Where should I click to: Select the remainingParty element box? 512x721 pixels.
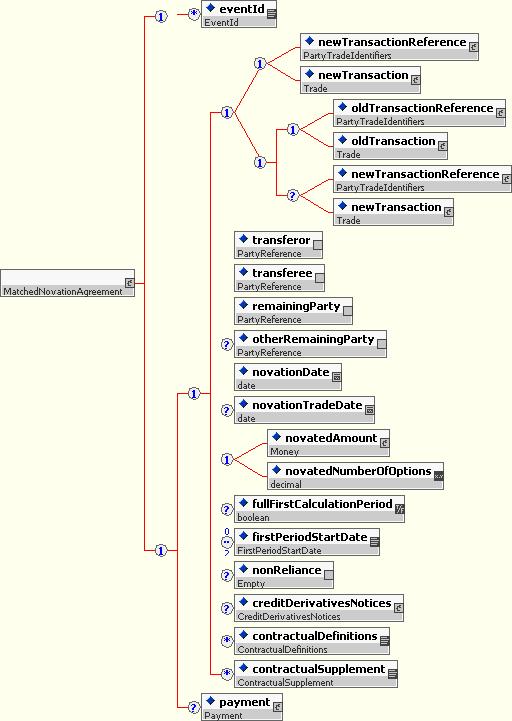[x=293, y=311]
